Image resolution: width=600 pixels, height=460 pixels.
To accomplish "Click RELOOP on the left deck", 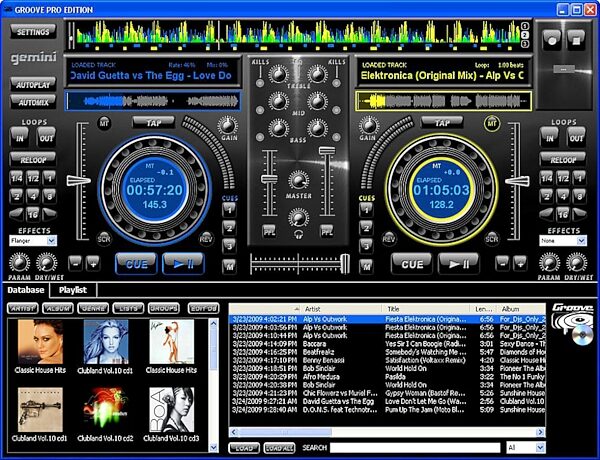I will (x=33, y=160).
